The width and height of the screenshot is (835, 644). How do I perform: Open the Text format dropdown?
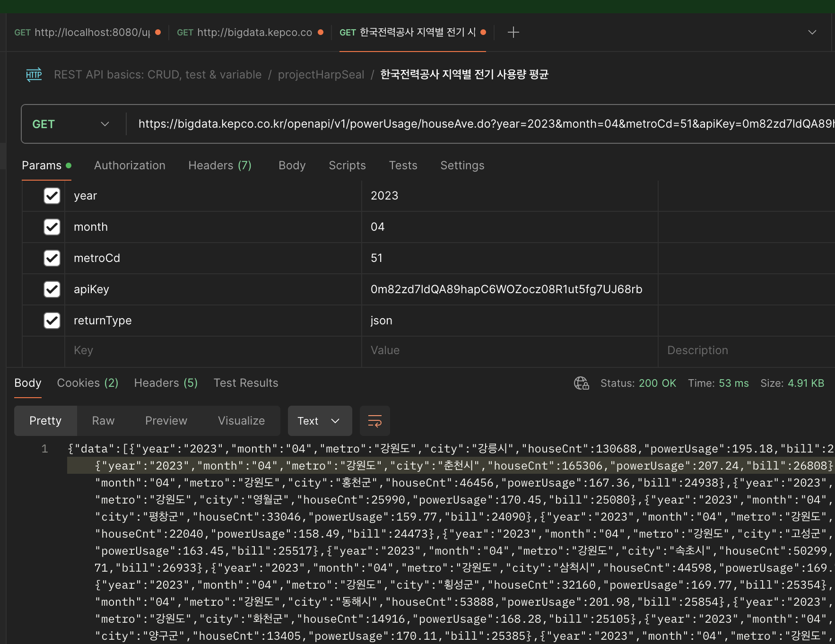320,421
